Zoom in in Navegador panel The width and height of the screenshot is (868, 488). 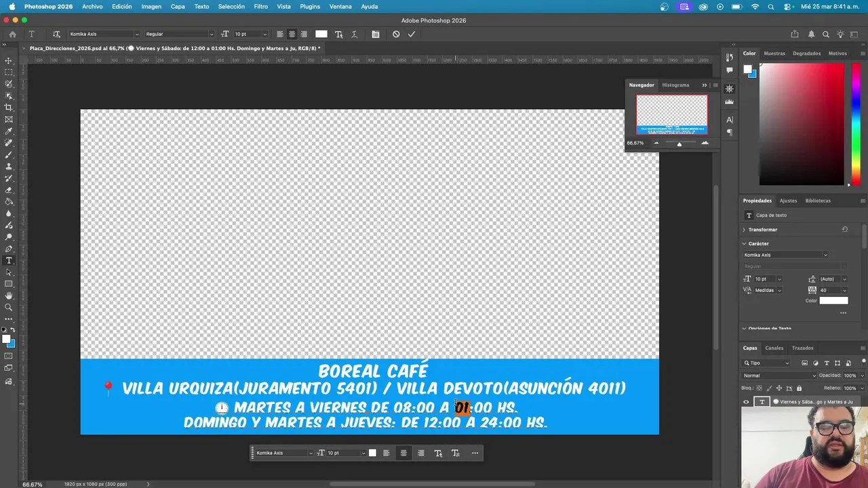tap(705, 143)
